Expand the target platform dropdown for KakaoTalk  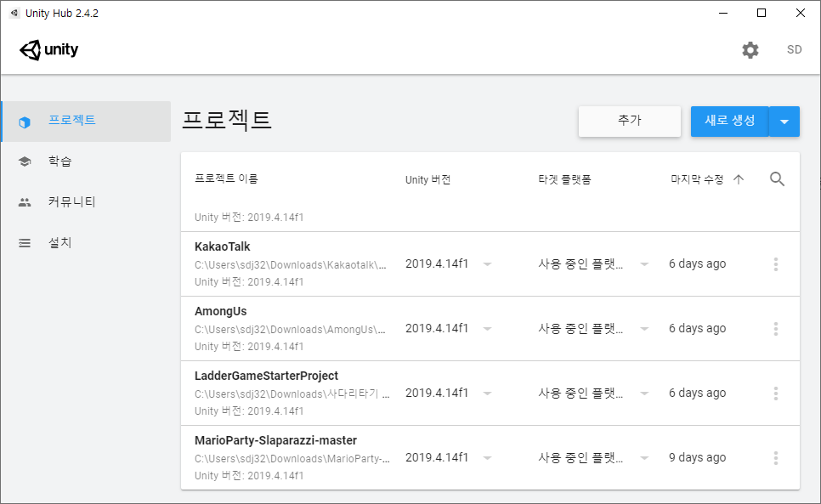[x=644, y=264]
